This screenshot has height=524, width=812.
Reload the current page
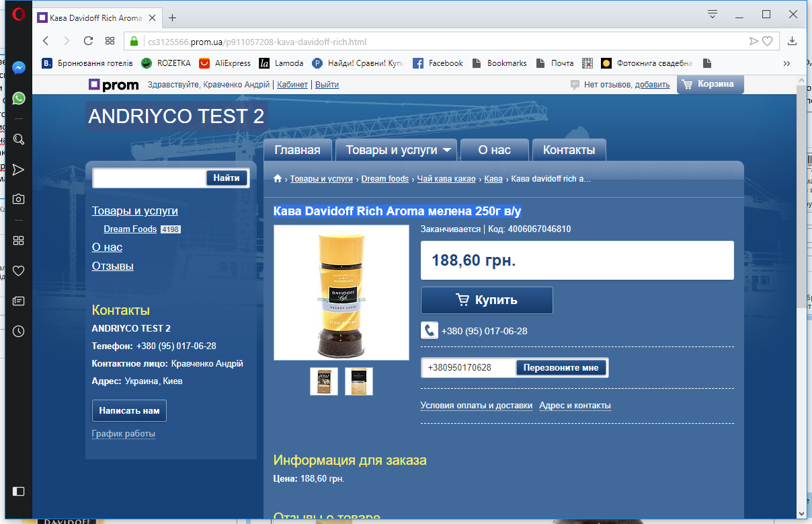pyautogui.click(x=88, y=40)
